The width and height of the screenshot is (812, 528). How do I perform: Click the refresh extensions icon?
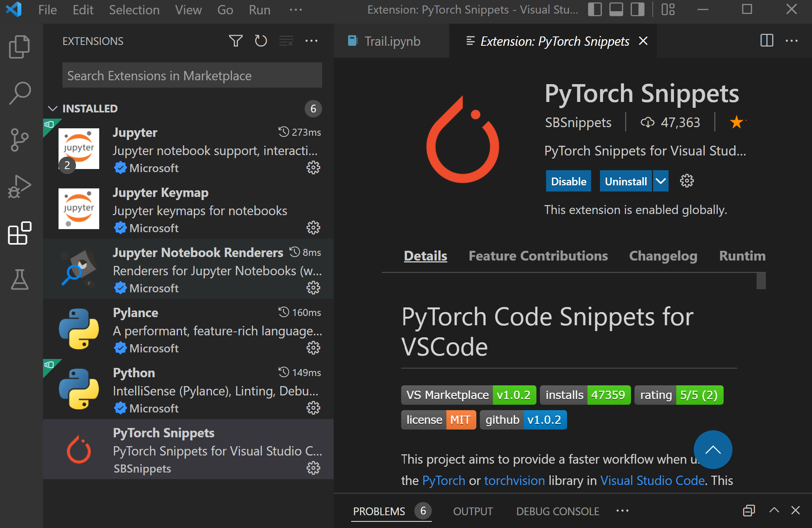pyautogui.click(x=260, y=41)
